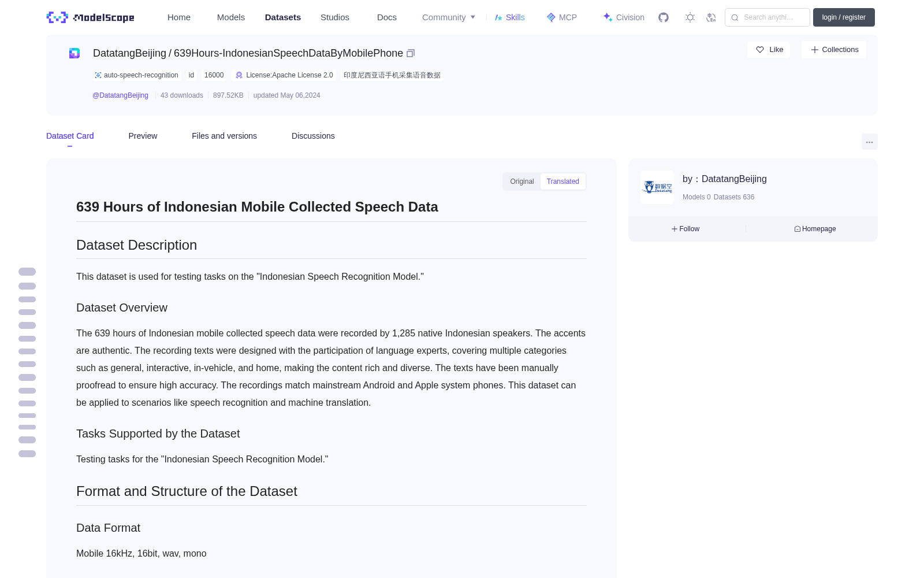This screenshot has height=578, width=924.
Task: Click the ModelScope logo
Action: click(x=91, y=17)
